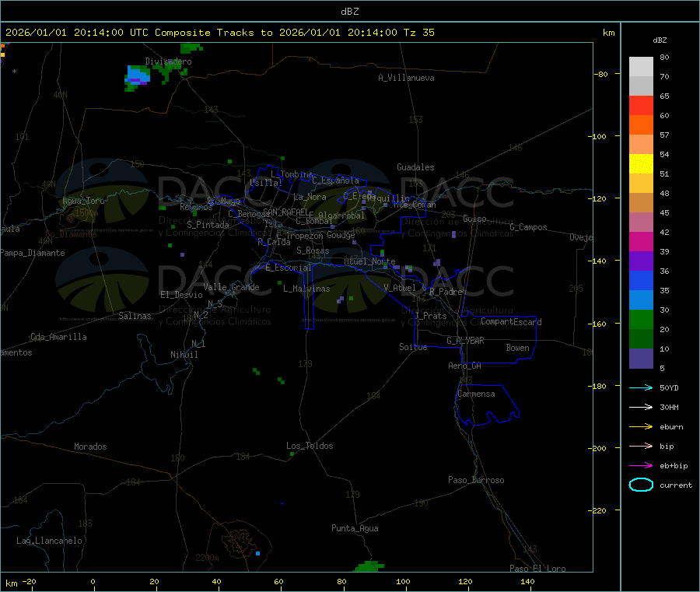Click the Paso_El_Loro map label
The image size is (700, 592).
[x=537, y=569]
